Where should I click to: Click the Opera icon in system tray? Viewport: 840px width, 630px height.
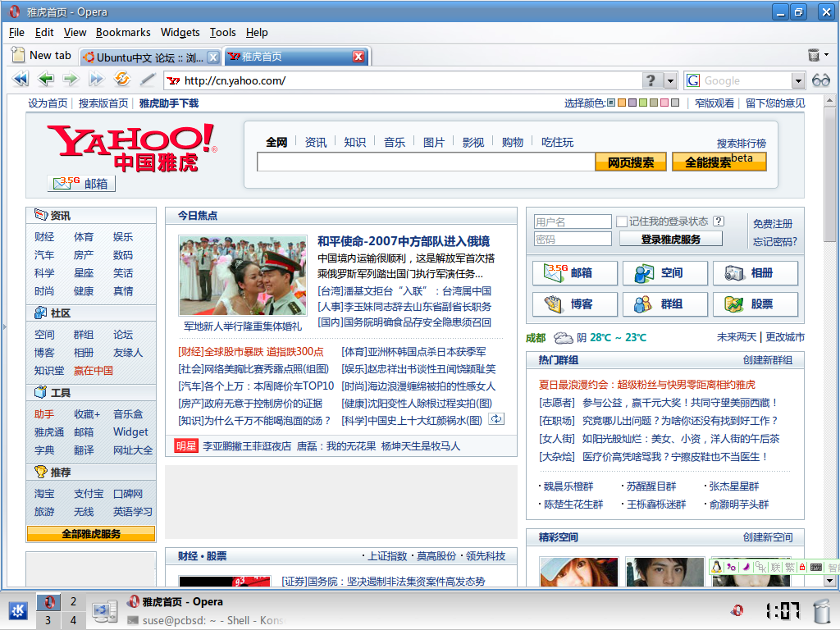point(737,610)
